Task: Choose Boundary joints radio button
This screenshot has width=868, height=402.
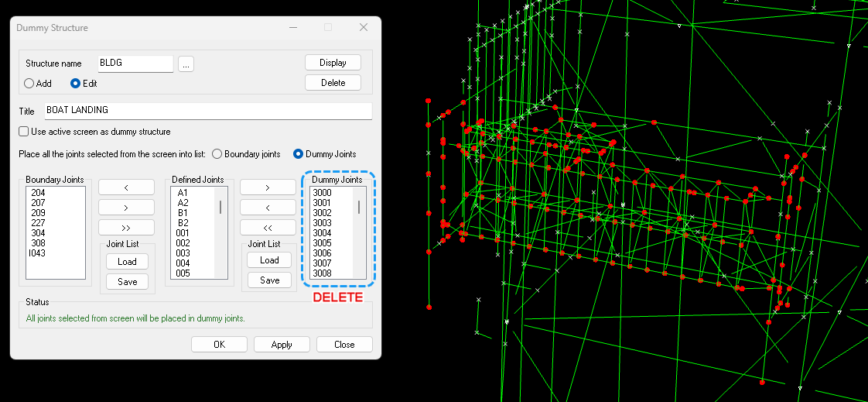Action: coord(246,153)
